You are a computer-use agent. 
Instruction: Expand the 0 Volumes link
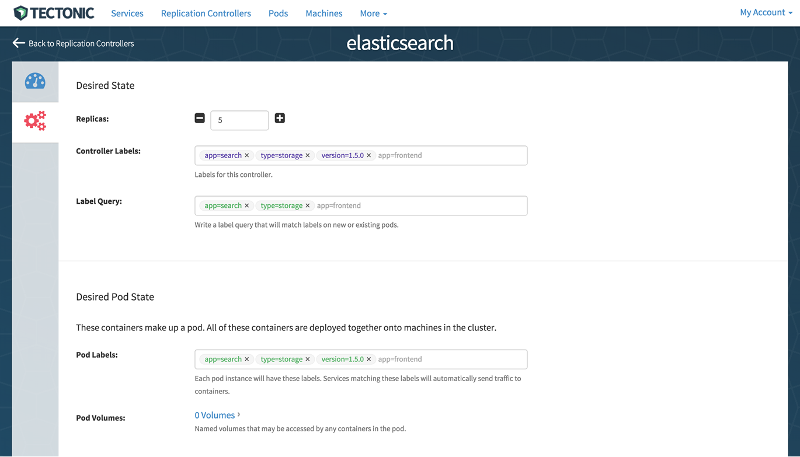tap(217, 415)
